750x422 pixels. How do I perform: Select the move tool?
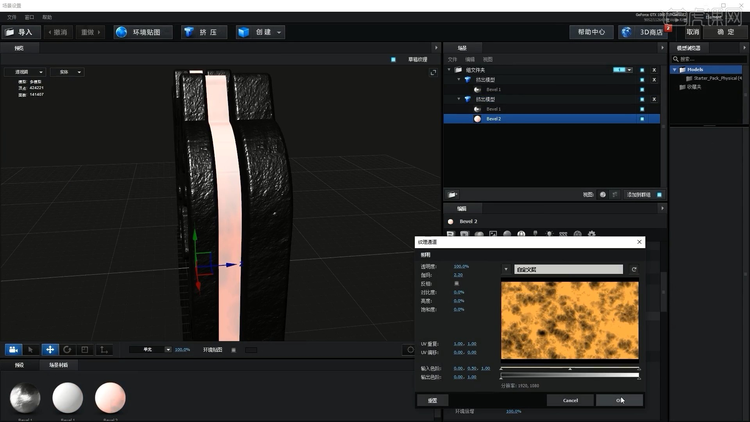(50, 350)
